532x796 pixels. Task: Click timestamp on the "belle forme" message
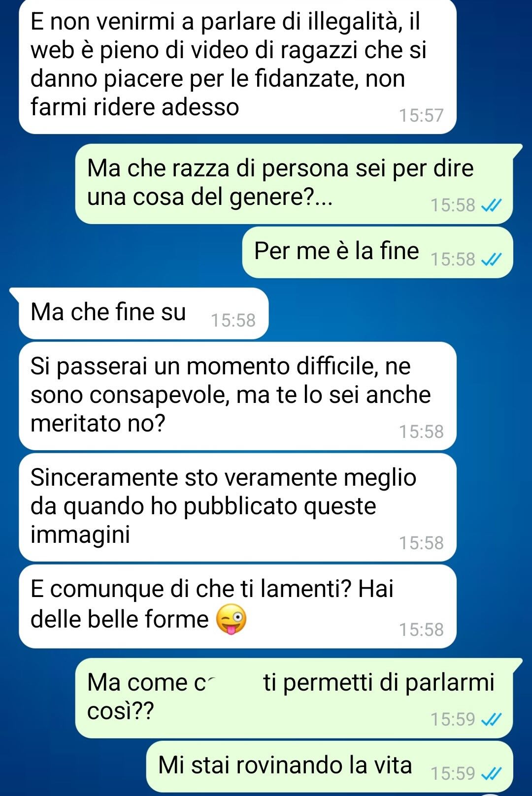421,630
